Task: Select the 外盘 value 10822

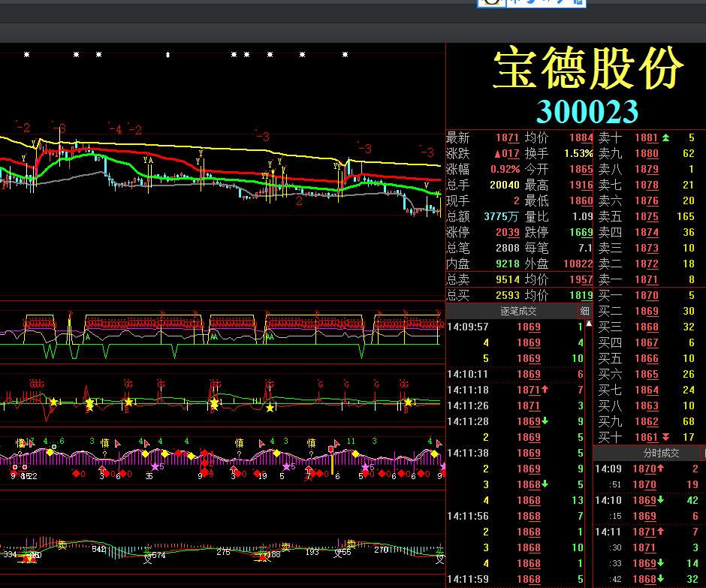Action: point(578,264)
